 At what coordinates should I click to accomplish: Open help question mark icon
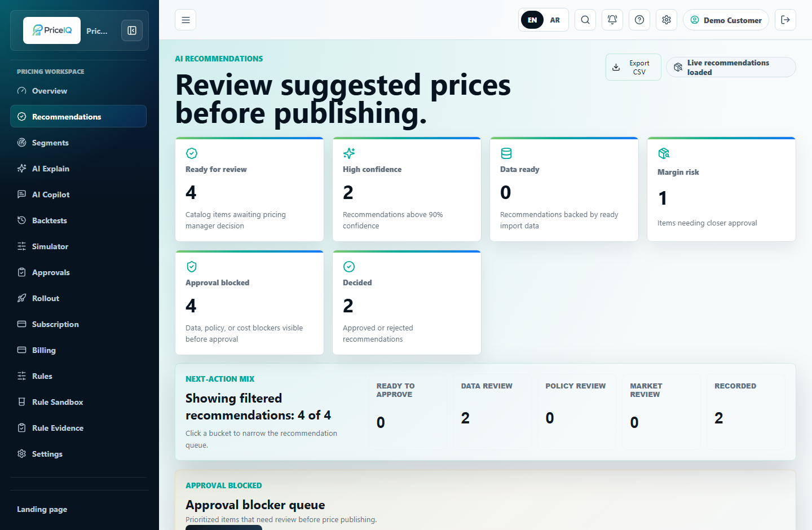coord(639,20)
